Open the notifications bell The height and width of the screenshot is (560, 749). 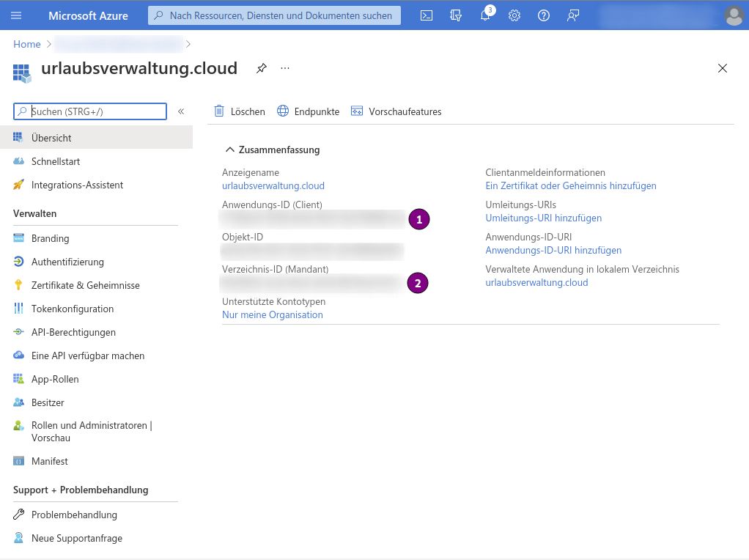coord(485,15)
